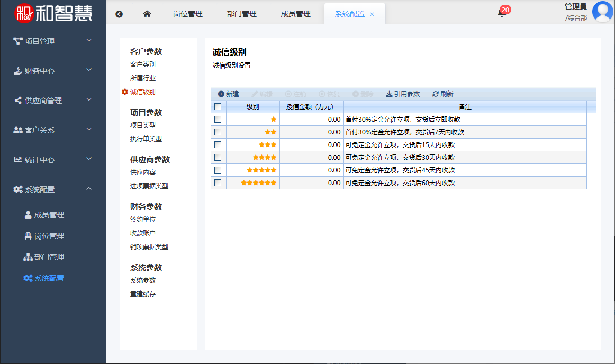
Task: Open 系统配置 in sidebar submenu
Action: coord(49,278)
